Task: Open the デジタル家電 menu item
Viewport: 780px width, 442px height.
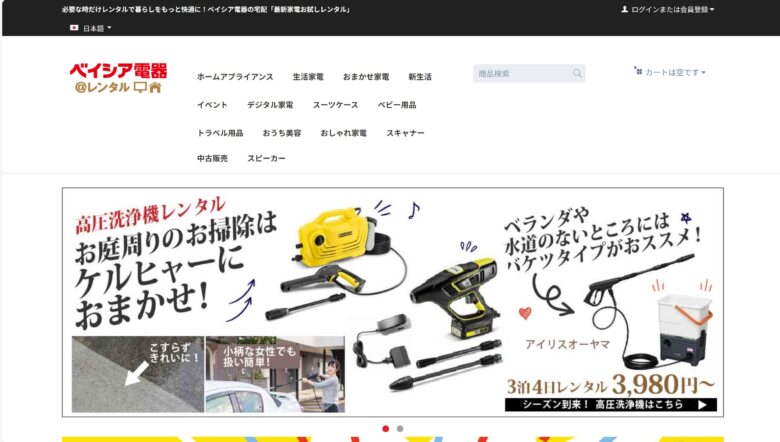Action: coord(270,105)
